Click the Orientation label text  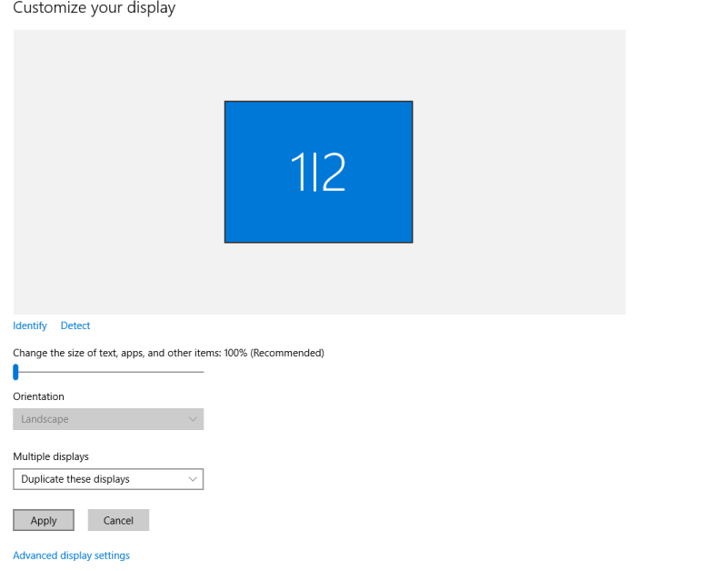[x=38, y=396]
